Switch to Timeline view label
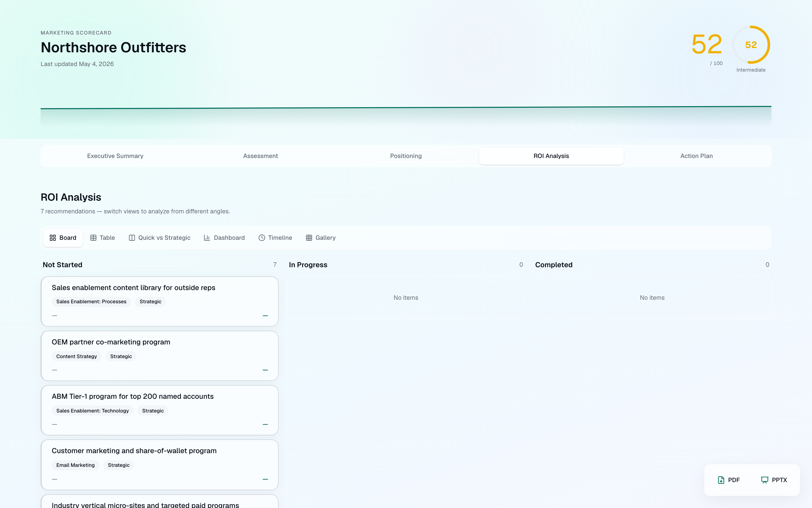This screenshot has height=508, width=812. [x=280, y=238]
